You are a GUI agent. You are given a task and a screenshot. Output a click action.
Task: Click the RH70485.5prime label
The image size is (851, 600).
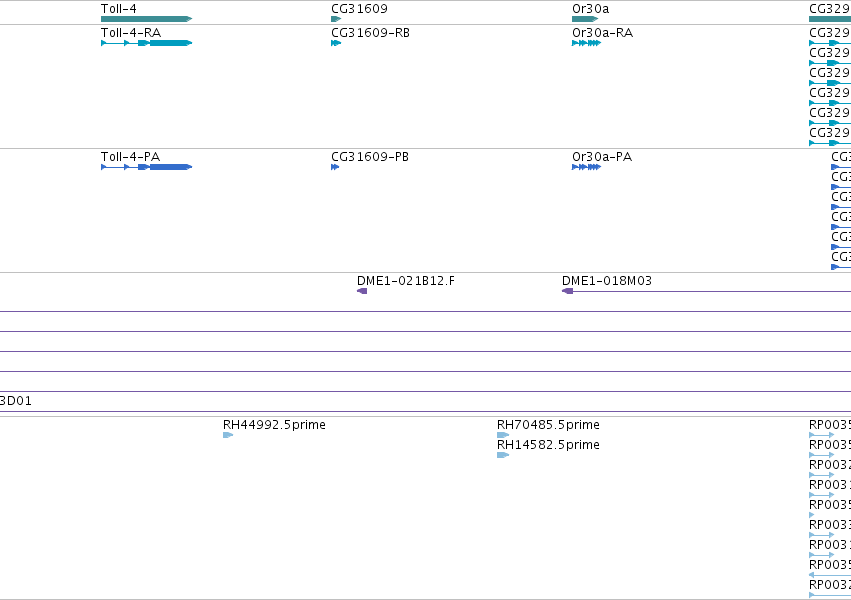[x=549, y=425]
